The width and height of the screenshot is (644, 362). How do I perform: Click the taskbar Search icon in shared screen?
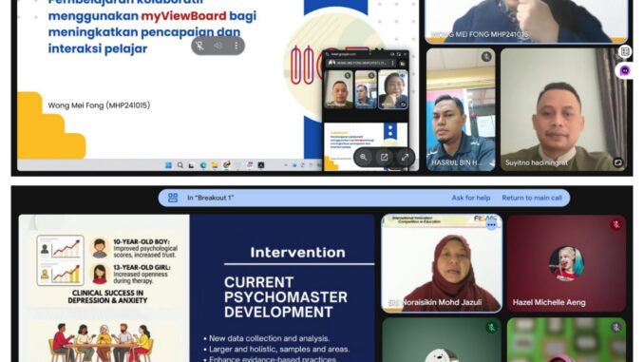[x=180, y=165]
